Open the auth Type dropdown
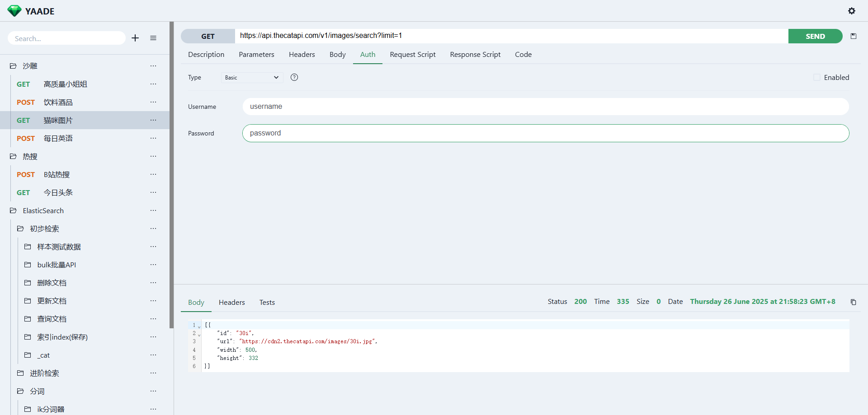Screen dimensions: 868x415 252,78
